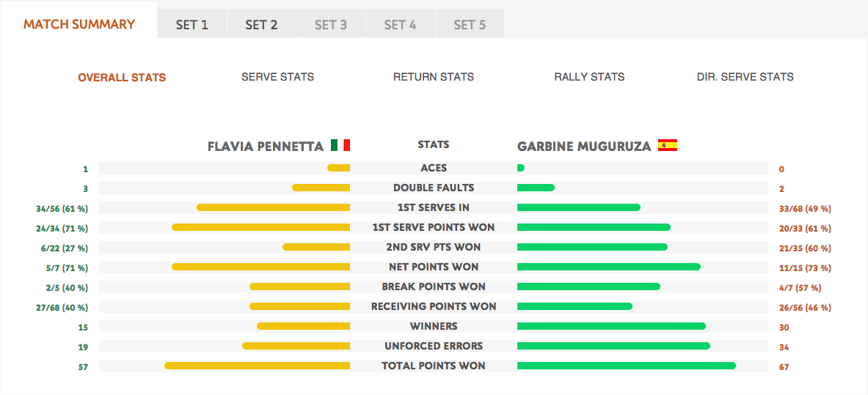
Task: Switch to Rally Stats
Action: (589, 77)
